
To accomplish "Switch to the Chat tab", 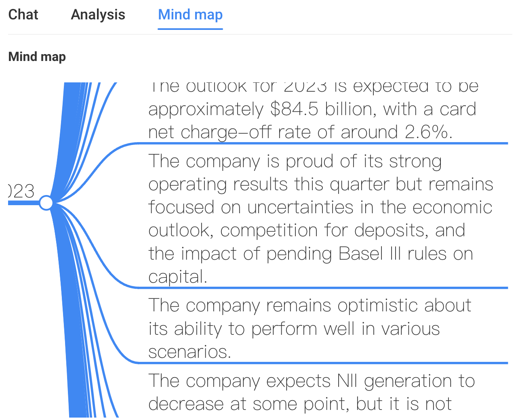I will point(23,15).
